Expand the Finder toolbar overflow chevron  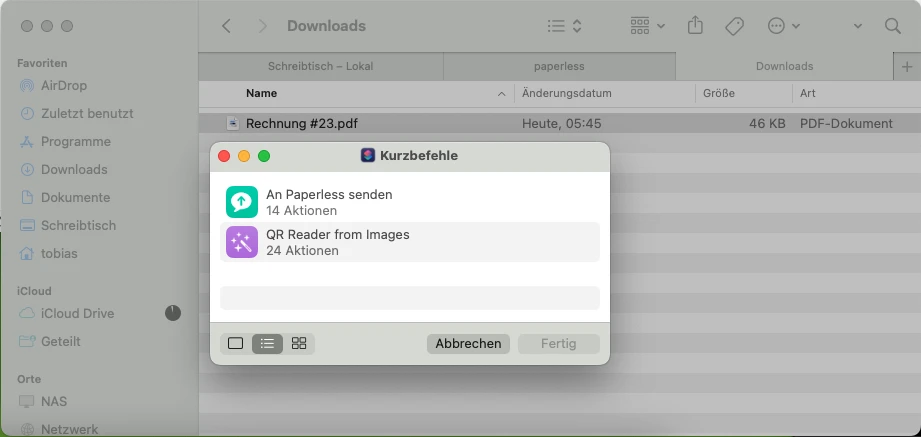click(858, 26)
